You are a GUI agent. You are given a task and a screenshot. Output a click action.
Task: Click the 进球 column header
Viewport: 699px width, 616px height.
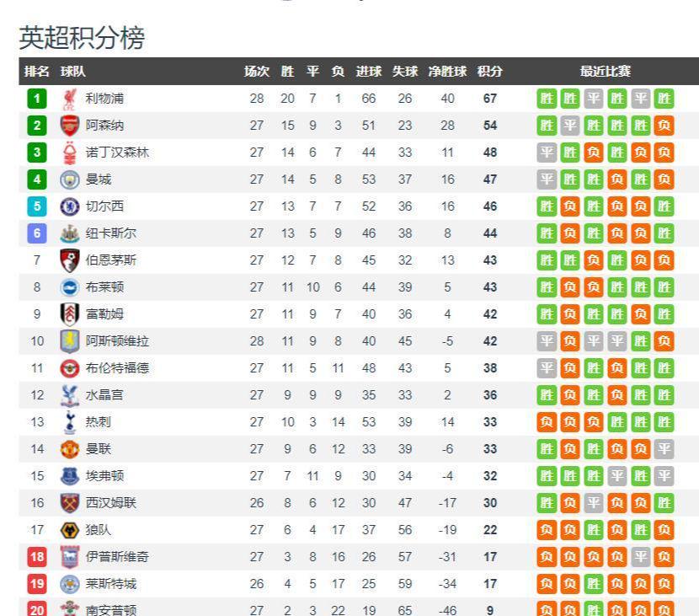[369, 72]
